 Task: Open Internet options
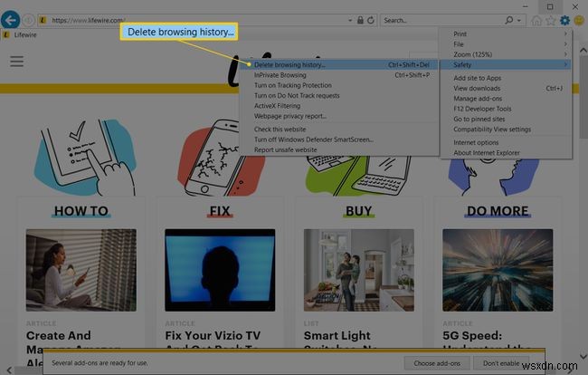507,142
